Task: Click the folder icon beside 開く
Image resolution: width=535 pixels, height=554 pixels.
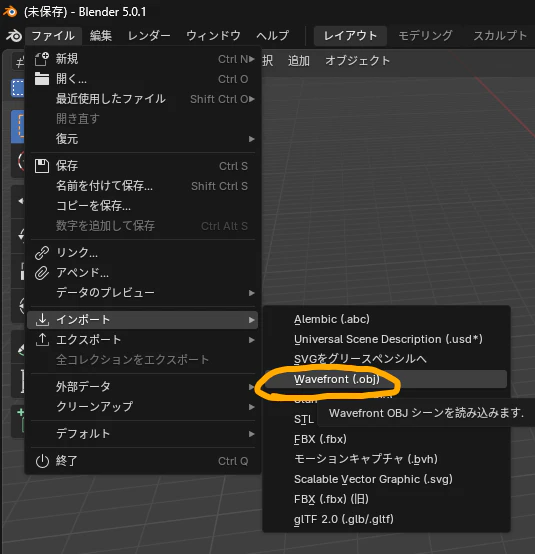Action: tap(42, 79)
